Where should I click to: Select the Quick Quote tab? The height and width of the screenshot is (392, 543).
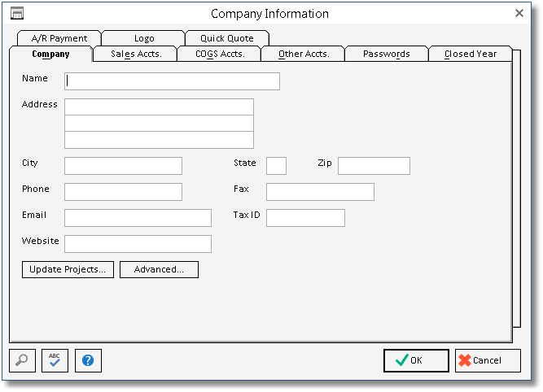(x=227, y=38)
